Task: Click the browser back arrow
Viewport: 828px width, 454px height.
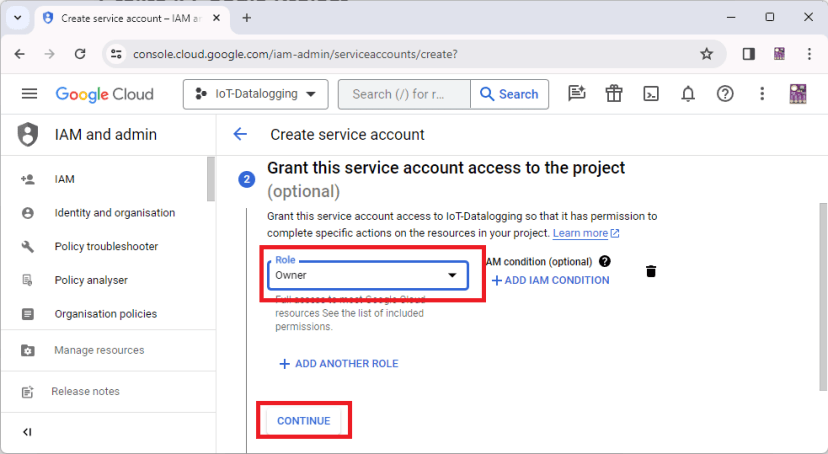Action: [20, 54]
